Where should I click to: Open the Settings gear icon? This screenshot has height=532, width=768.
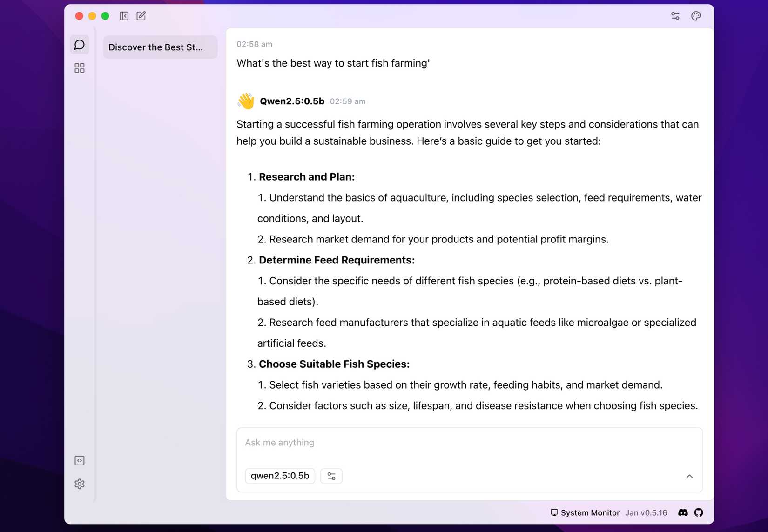point(80,484)
